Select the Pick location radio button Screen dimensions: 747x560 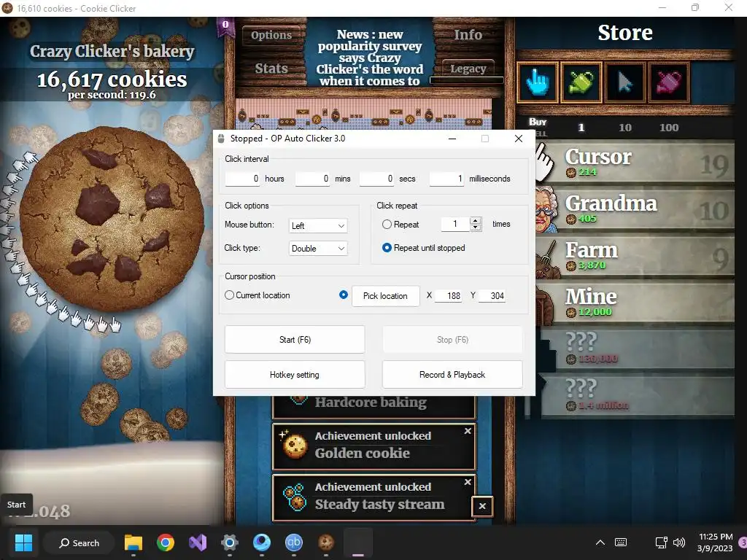click(344, 295)
